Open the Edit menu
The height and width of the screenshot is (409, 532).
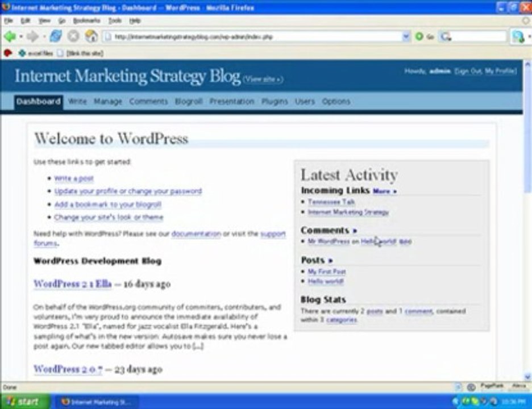(26, 20)
